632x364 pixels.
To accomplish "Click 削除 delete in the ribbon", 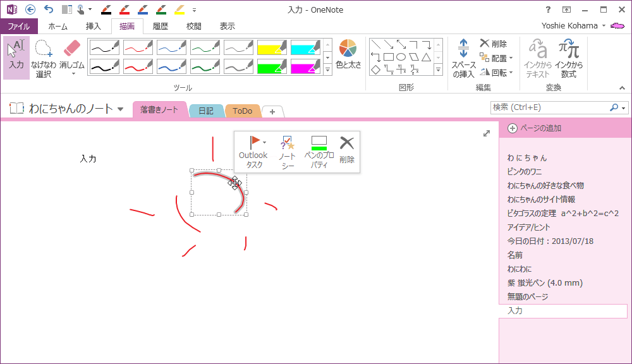I will coord(494,44).
